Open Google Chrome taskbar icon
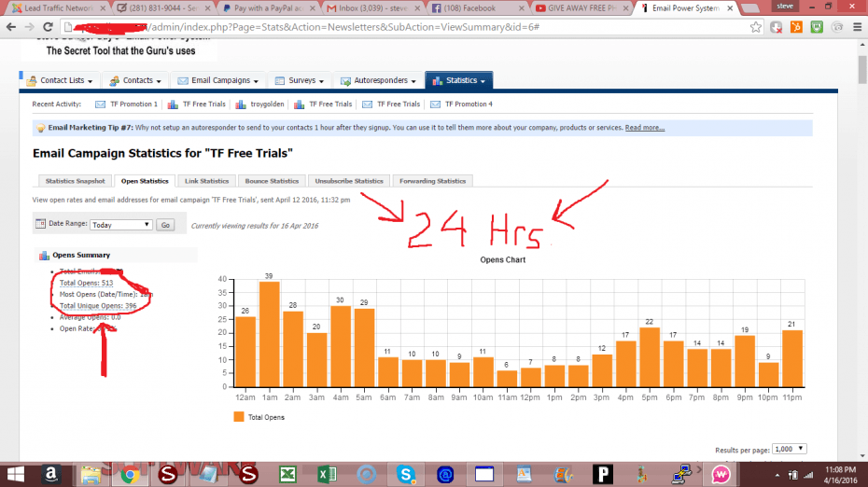868x487 pixels. click(x=130, y=474)
